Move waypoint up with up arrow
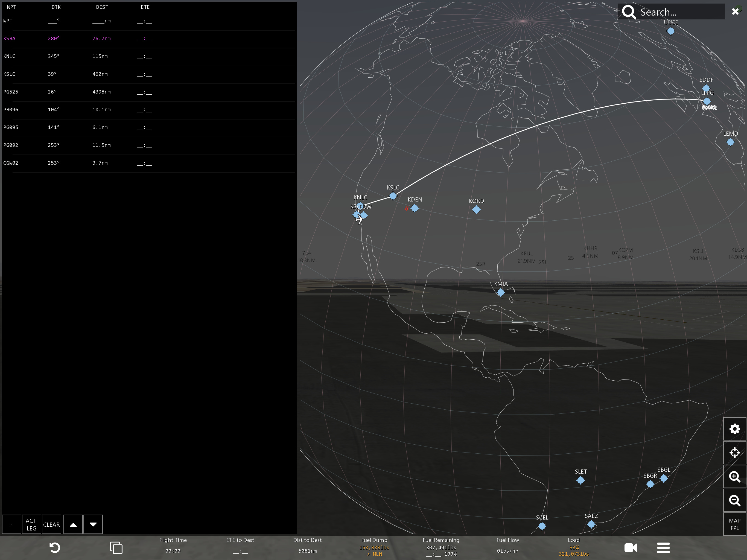Image resolution: width=747 pixels, height=560 pixels. click(73, 524)
